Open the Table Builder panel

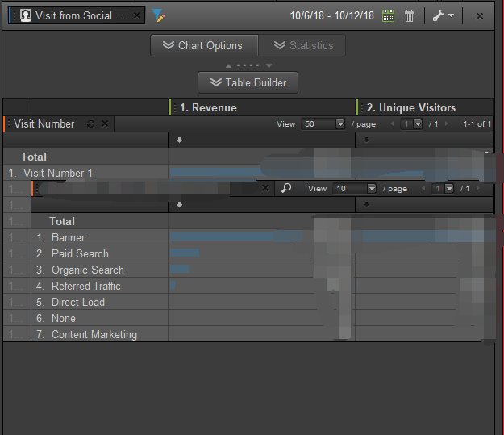pos(248,82)
